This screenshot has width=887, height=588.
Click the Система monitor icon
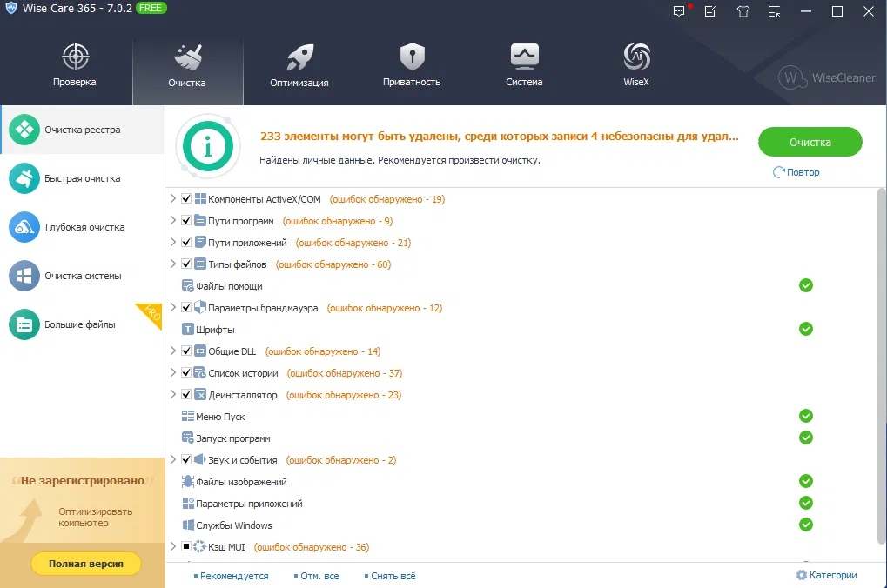524,56
